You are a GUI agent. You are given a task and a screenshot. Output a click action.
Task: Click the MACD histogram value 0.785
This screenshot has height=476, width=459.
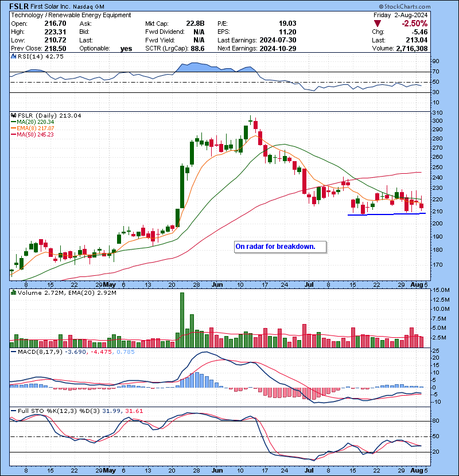pos(126,352)
